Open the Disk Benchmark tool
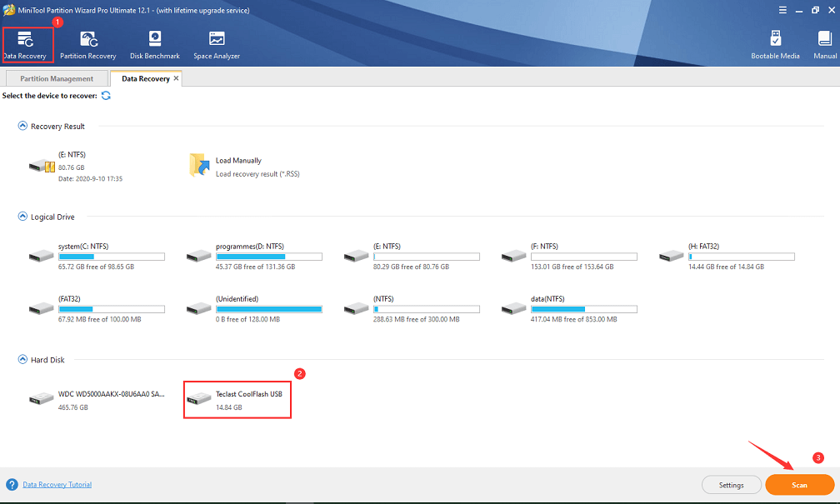Screen dimensions: 840x504 (155, 45)
